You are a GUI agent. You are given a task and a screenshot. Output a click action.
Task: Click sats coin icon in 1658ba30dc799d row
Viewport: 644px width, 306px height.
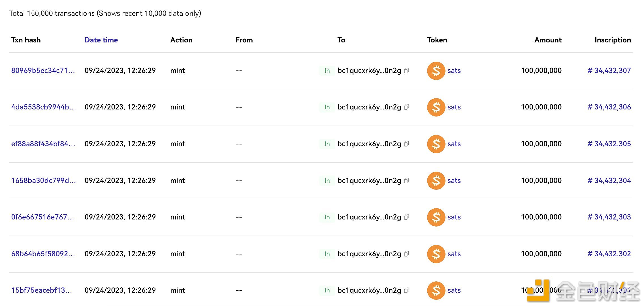[436, 181]
